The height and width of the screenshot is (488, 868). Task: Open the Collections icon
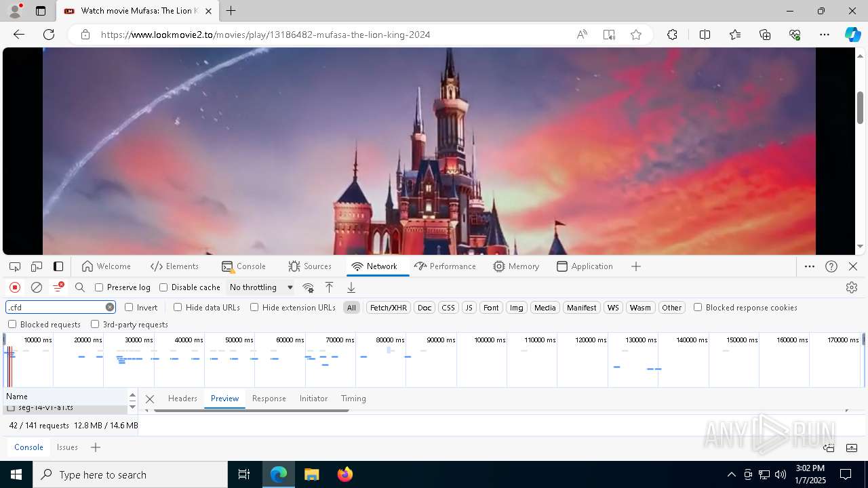[765, 35]
